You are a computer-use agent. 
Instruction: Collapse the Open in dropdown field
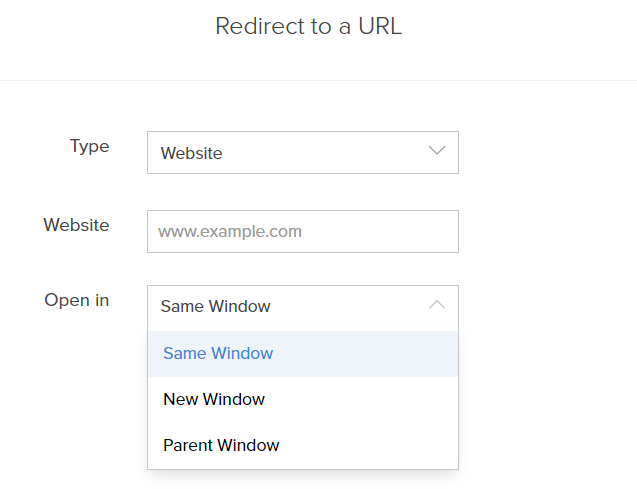(302, 307)
